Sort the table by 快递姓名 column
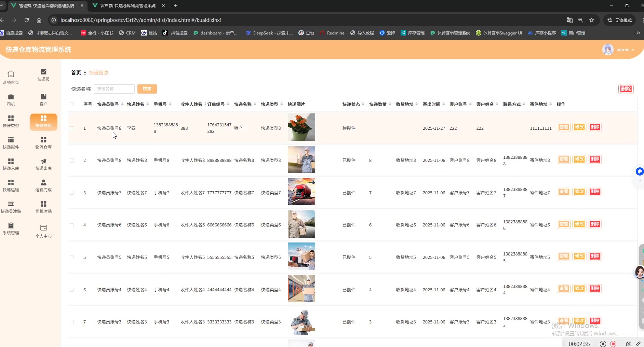 click(x=148, y=104)
